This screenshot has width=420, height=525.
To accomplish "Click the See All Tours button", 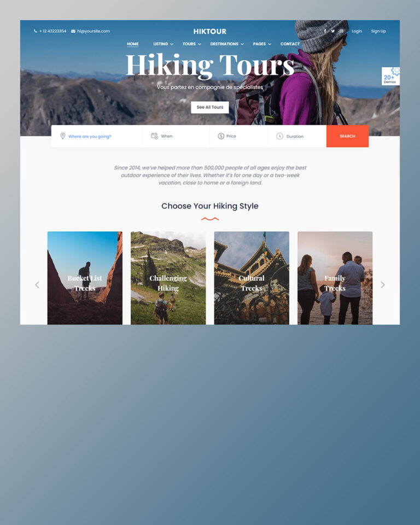I will coord(210,107).
